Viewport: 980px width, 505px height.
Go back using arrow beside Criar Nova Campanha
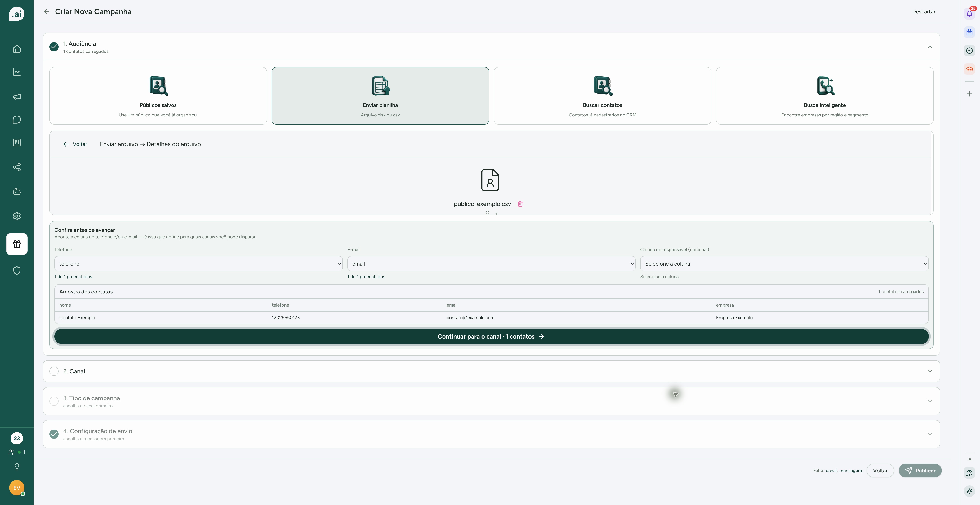coord(46,11)
